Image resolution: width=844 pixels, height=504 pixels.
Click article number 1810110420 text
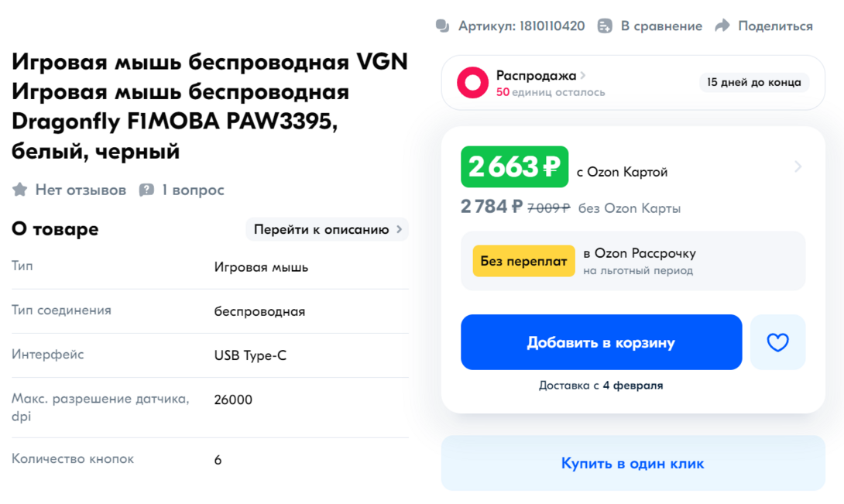pyautogui.click(x=551, y=26)
